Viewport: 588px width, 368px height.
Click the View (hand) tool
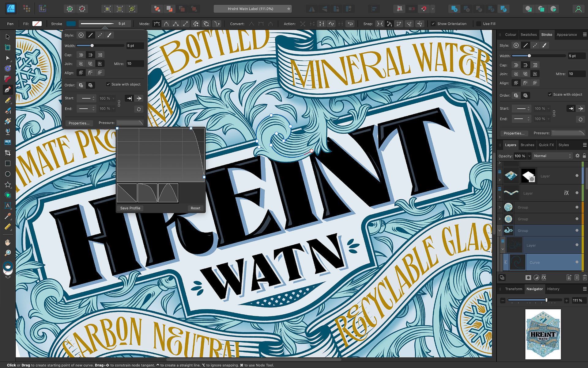(8, 243)
